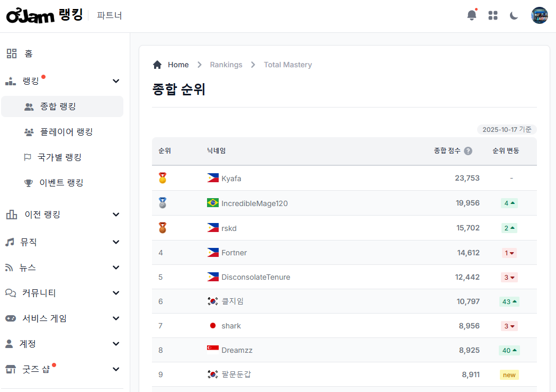Expand the 커뮤니티 sidebar section
The height and width of the screenshot is (392, 556).
click(x=116, y=293)
